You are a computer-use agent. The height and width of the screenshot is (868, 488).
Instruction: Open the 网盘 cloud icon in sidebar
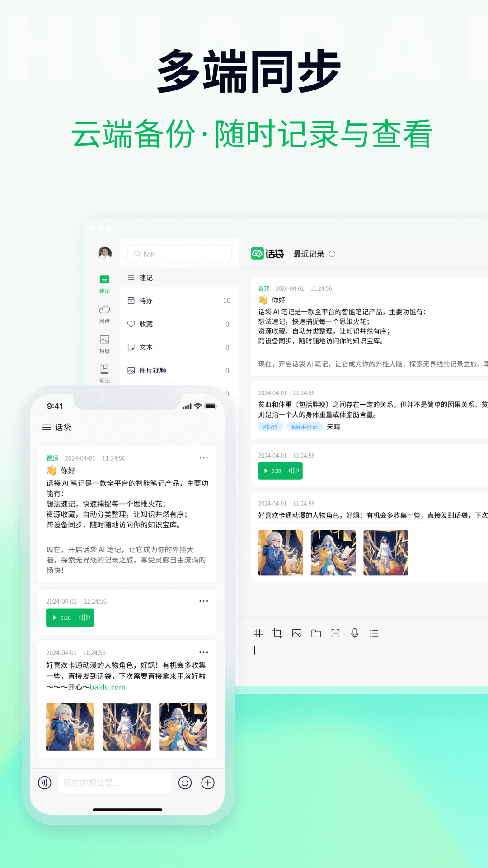tap(104, 314)
